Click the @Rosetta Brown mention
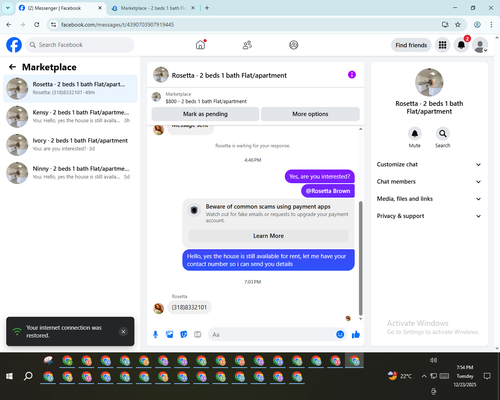 pyautogui.click(x=328, y=191)
